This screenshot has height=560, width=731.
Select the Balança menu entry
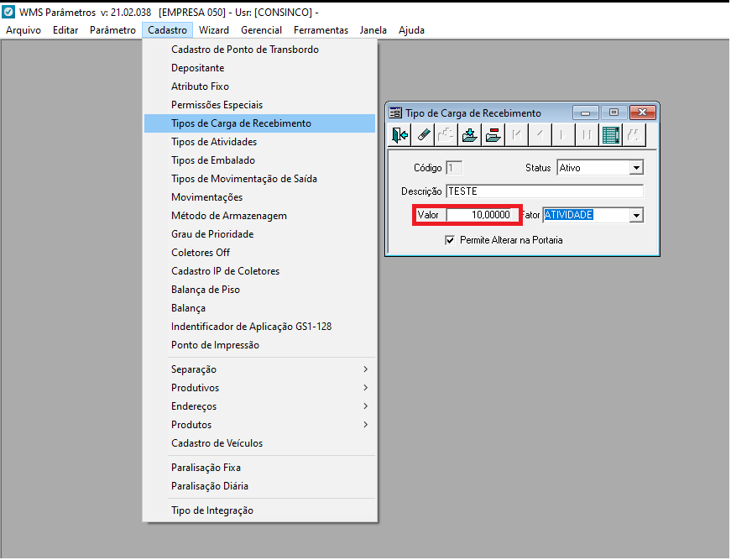[x=259, y=308]
